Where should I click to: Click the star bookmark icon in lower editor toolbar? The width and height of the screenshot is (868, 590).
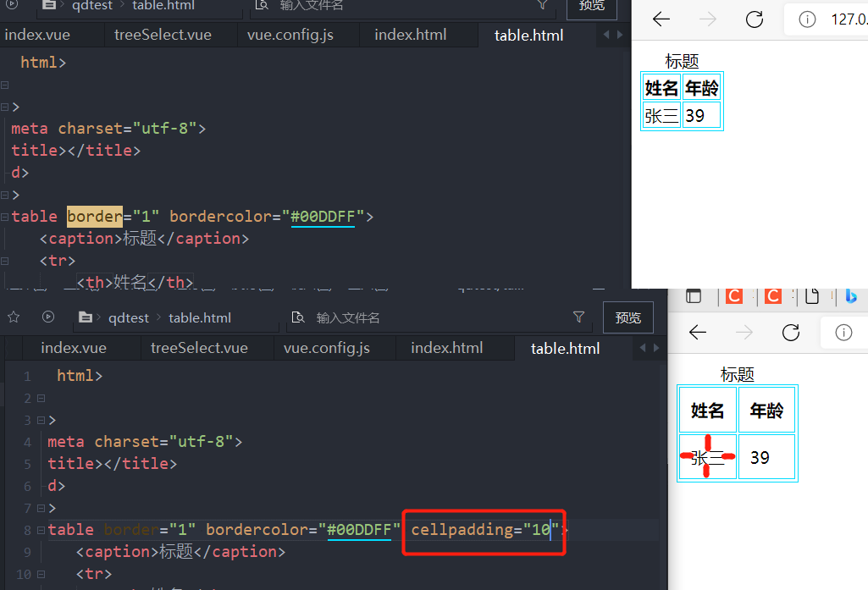14,317
